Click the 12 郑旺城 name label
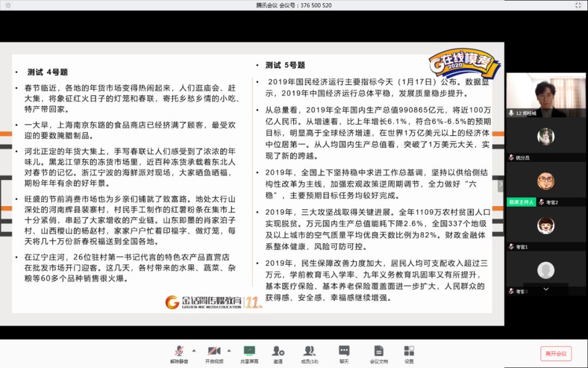 click(x=526, y=113)
